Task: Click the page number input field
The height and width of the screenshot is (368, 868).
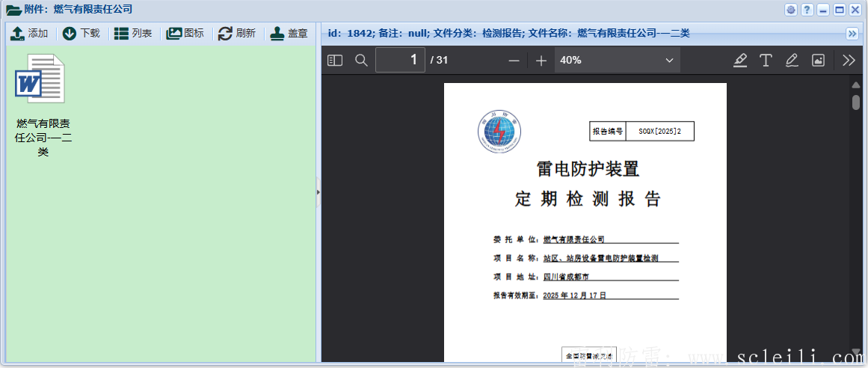Action: (400, 61)
